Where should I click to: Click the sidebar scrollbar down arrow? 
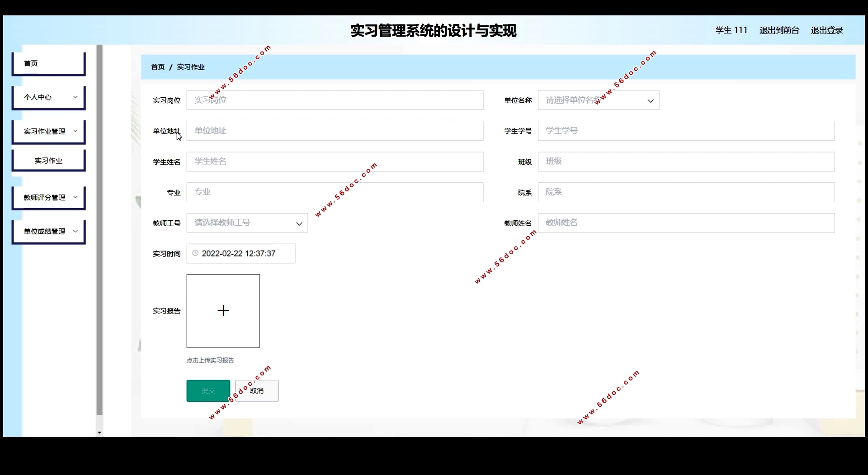(x=99, y=433)
